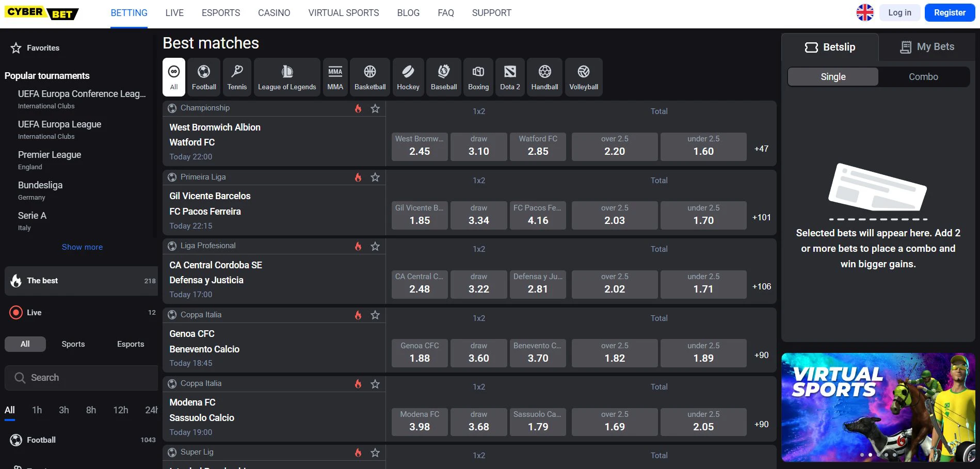Expand +90 more markets for Genoa CFC
Screen dimensions: 980x469
[x=761, y=355]
